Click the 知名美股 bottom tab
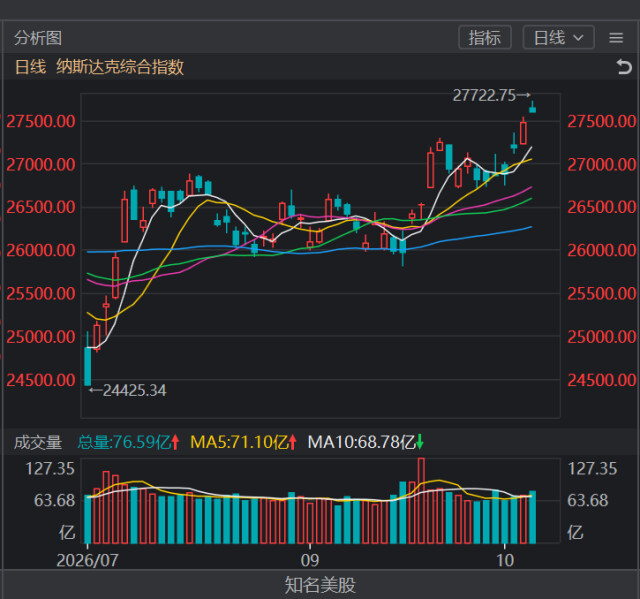This screenshot has height=599, width=640. tap(320, 585)
